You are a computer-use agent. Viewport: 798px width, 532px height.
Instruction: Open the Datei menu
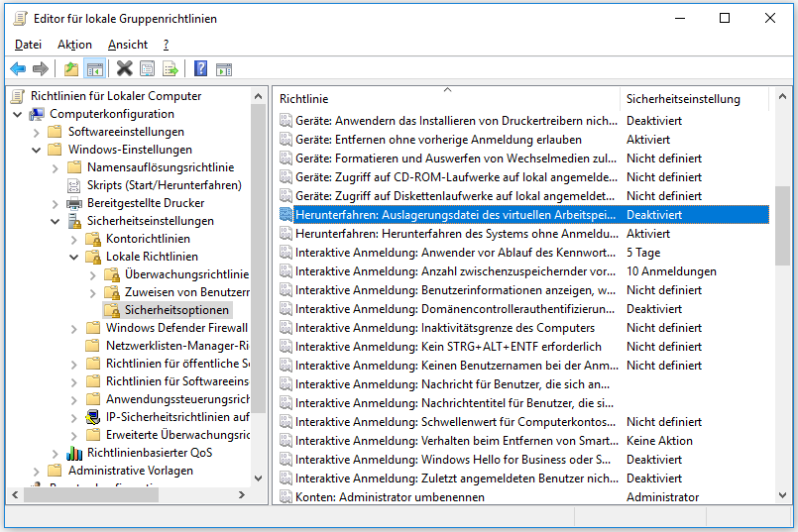coord(28,45)
